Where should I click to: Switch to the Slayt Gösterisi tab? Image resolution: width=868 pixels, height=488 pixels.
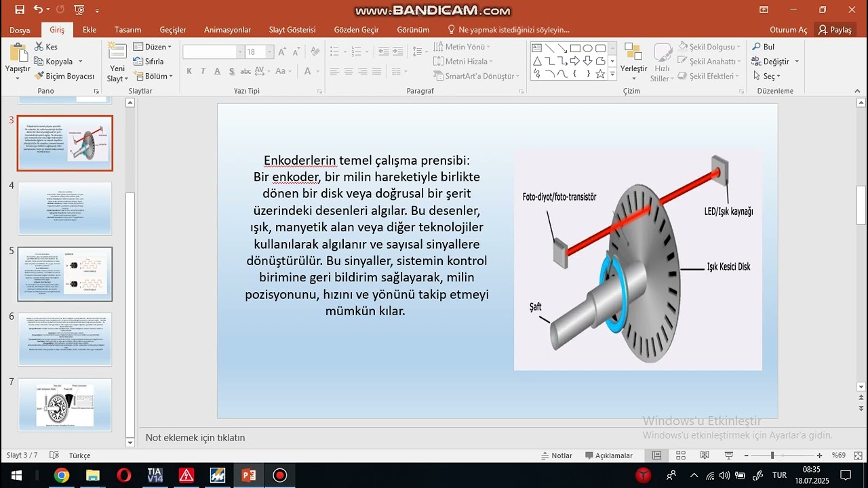[292, 30]
